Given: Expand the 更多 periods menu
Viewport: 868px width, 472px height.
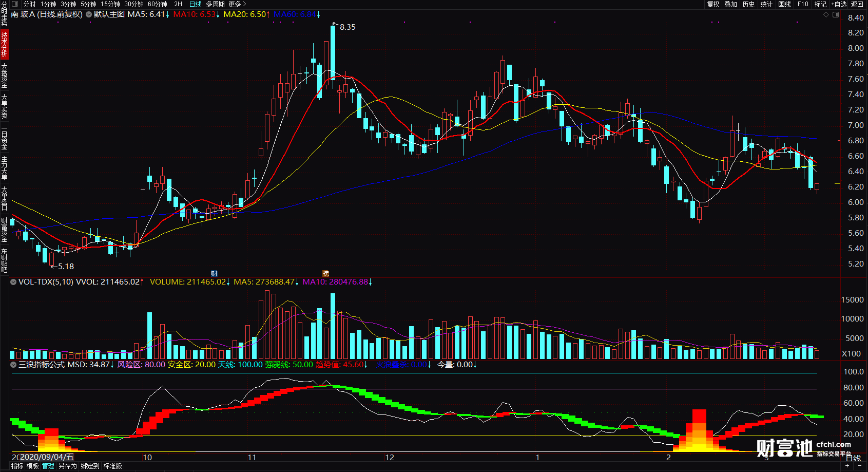Looking at the screenshot, I should (x=237, y=4).
